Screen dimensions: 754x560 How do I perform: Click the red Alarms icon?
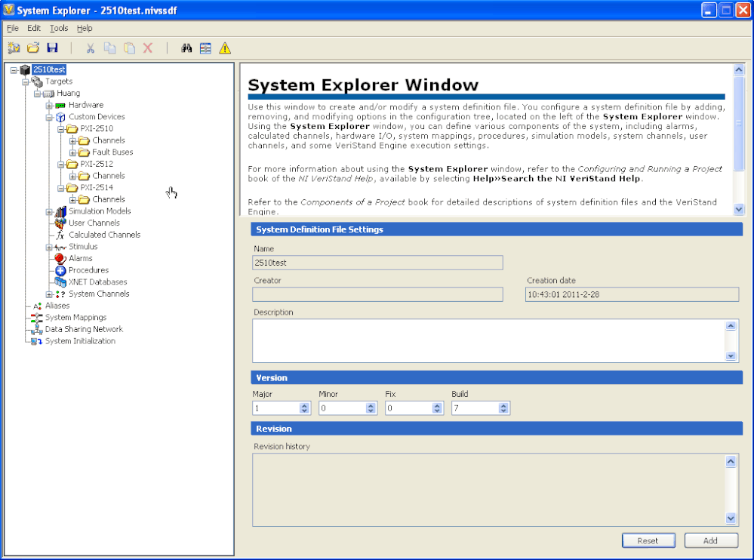60,259
